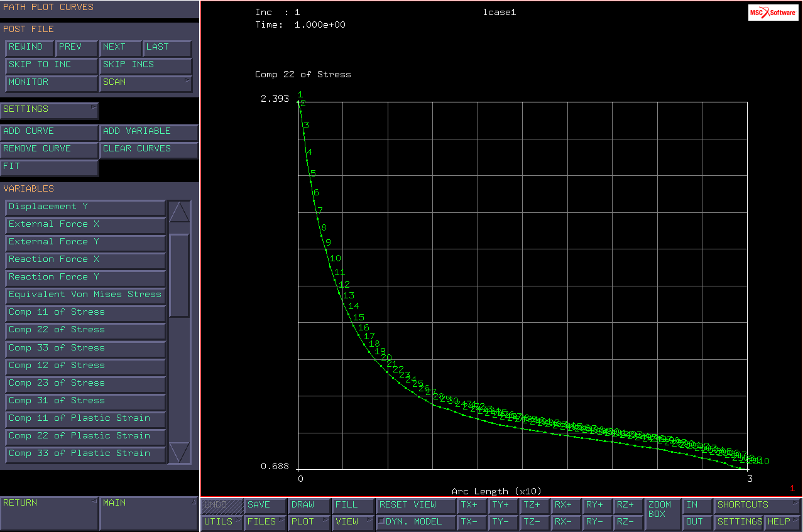Viewport: 803px width, 532px height.
Task: Open the SHORTCUTS dropdown menu
Action: click(758, 505)
